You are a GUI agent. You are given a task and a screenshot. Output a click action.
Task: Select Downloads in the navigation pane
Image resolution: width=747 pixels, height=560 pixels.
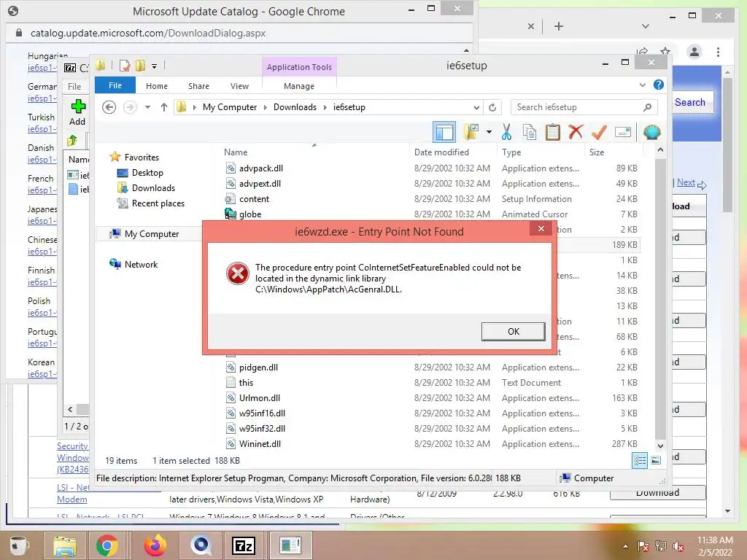pyautogui.click(x=153, y=187)
